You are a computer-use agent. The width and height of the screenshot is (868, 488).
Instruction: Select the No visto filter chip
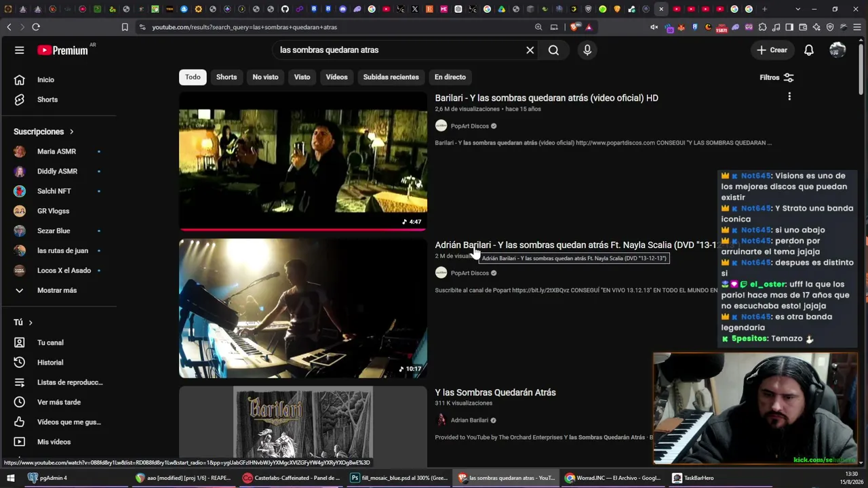(x=265, y=77)
